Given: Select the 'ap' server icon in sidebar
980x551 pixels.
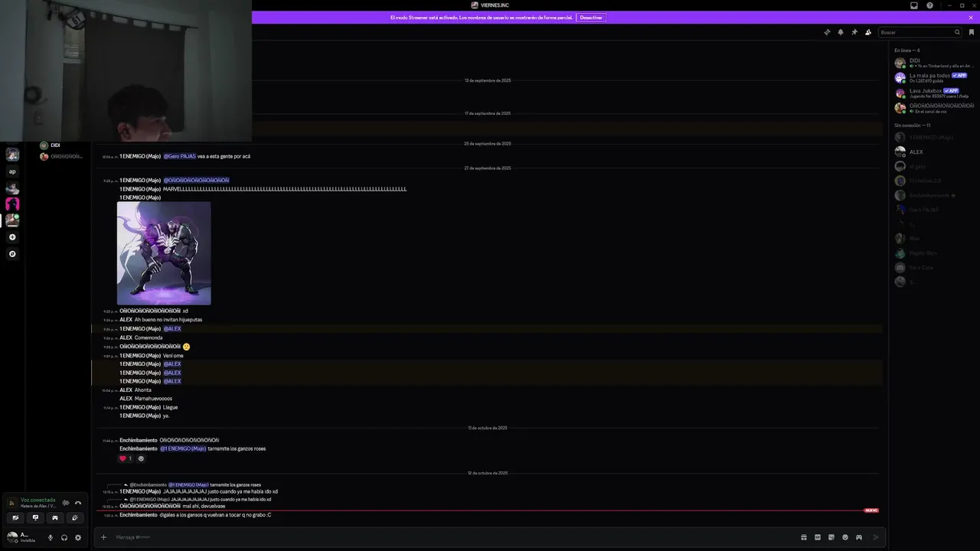Looking at the screenshot, I should tap(12, 171).
